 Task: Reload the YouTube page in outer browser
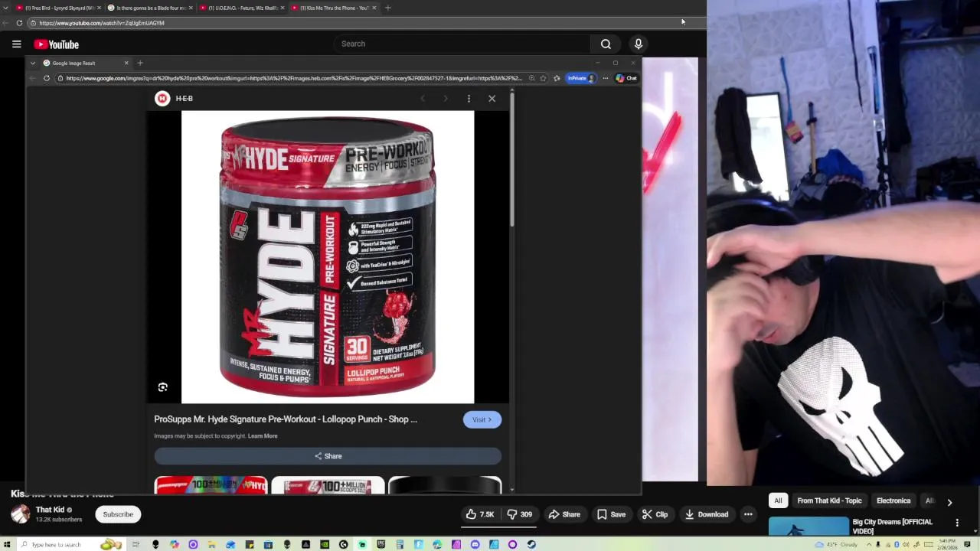pyautogui.click(x=19, y=23)
